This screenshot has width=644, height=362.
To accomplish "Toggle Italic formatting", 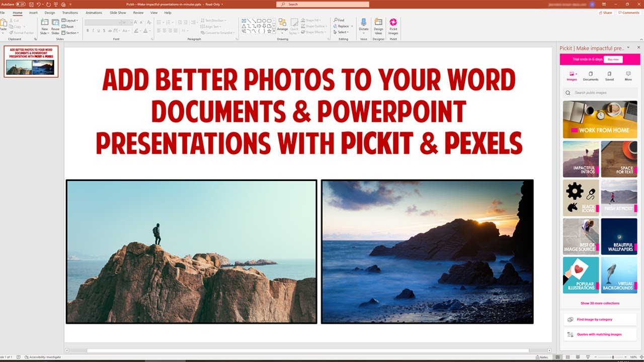I will (x=93, y=30).
